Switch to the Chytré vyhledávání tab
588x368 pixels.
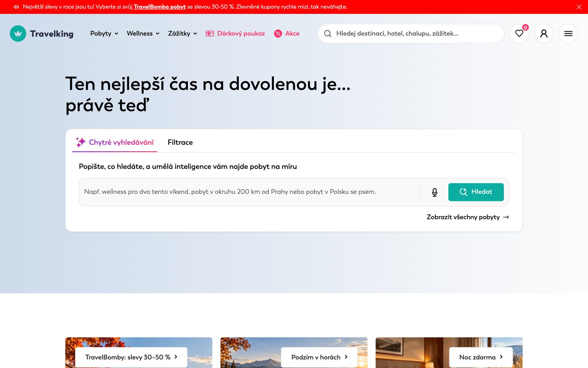[115, 142]
